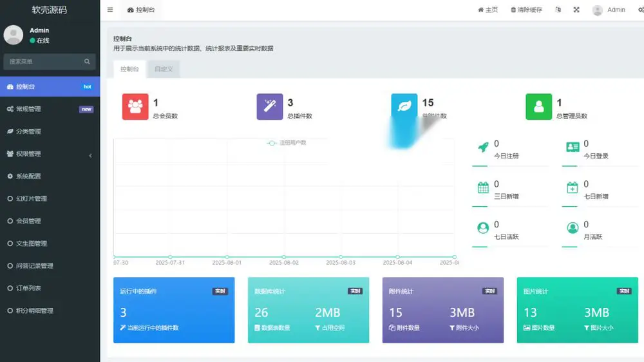Click the new badge on 常规管理
The height and width of the screenshot is (362, 644).
click(86, 110)
